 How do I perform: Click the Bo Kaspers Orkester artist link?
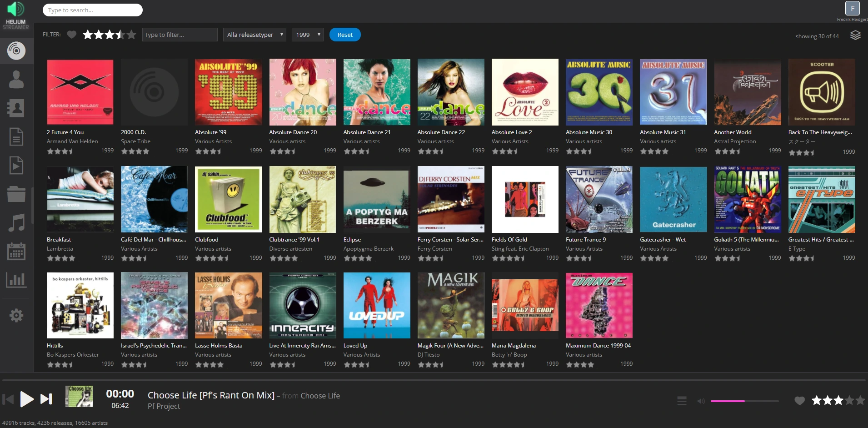click(73, 355)
